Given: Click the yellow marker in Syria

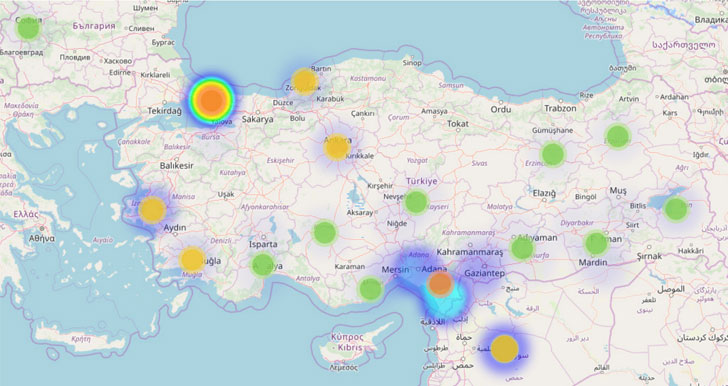Looking at the screenshot, I should [x=504, y=348].
